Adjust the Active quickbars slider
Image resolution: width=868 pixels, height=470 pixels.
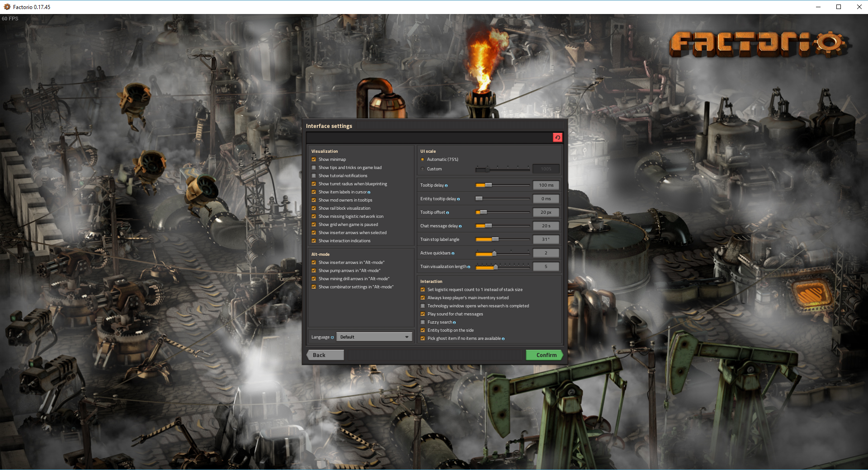click(x=502, y=253)
